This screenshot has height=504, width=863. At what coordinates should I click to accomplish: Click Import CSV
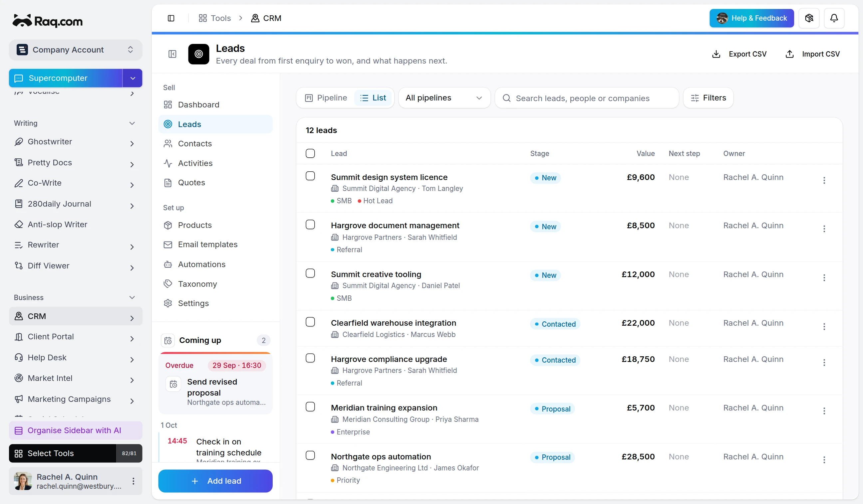[x=812, y=54]
